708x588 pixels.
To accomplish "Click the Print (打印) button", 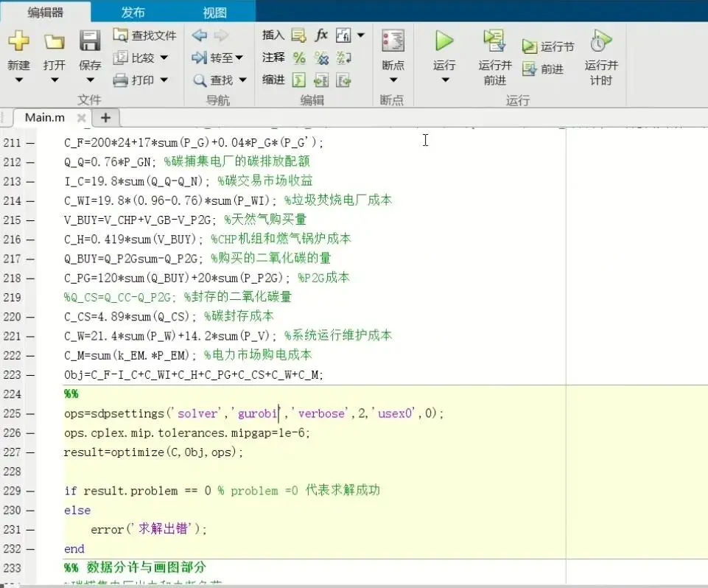I will [135, 80].
